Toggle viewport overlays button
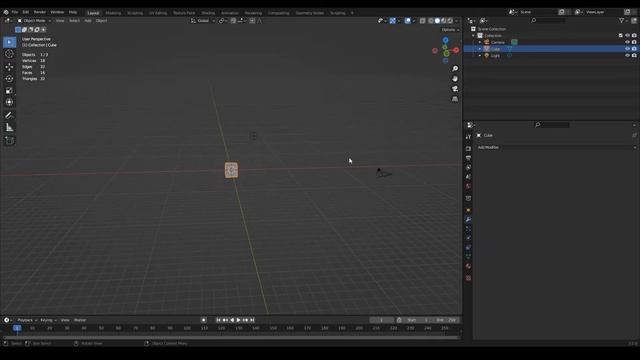 407,21
